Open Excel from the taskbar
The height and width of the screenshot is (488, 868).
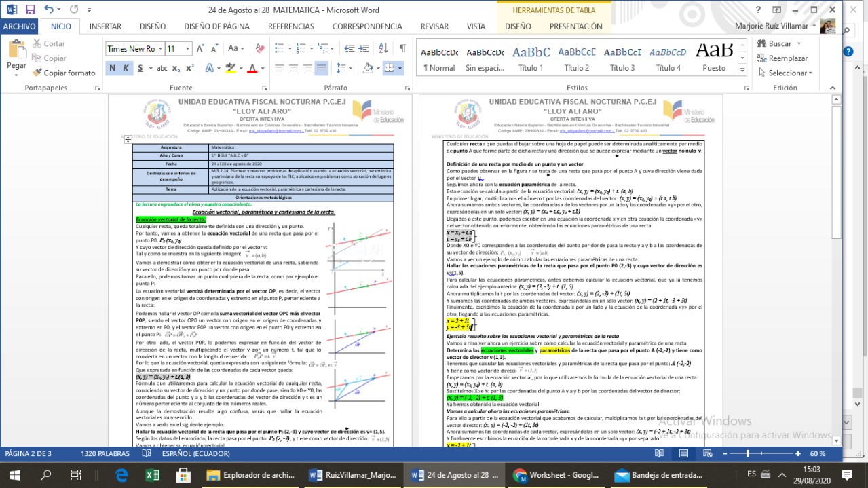click(x=151, y=475)
